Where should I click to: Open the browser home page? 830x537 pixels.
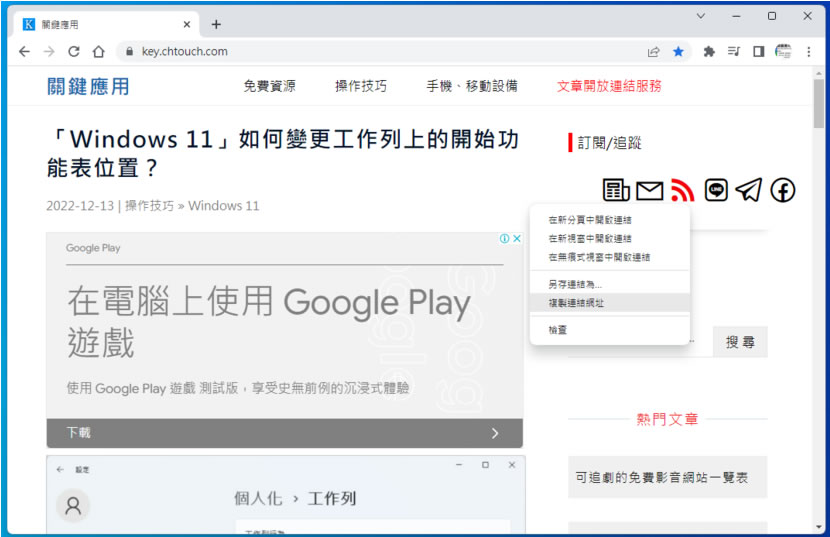(x=98, y=51)
